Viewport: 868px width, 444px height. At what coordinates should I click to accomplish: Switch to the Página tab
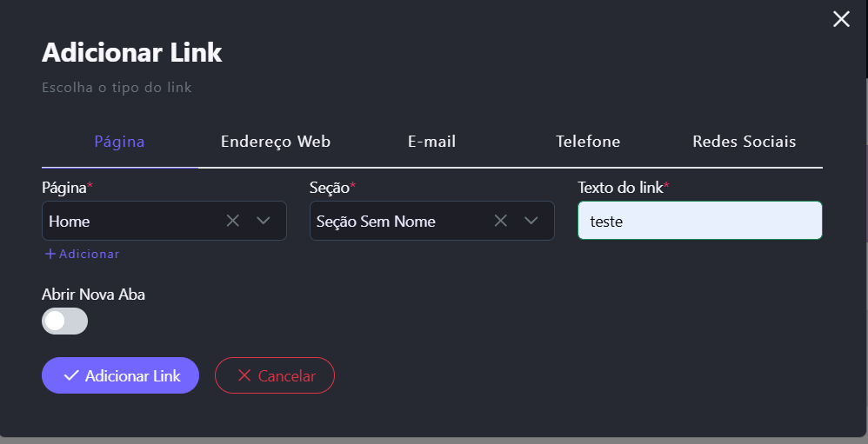point(119,142)
